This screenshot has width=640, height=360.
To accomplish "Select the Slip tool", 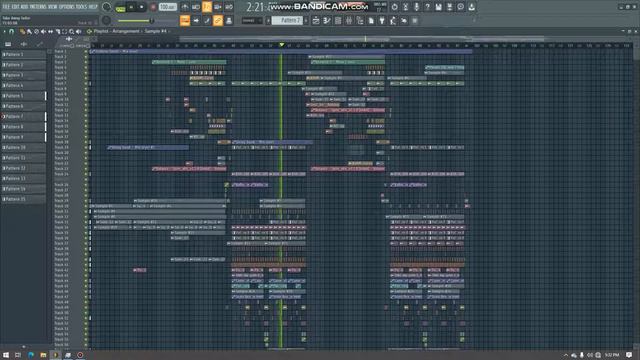I will (x=50, y=31).
